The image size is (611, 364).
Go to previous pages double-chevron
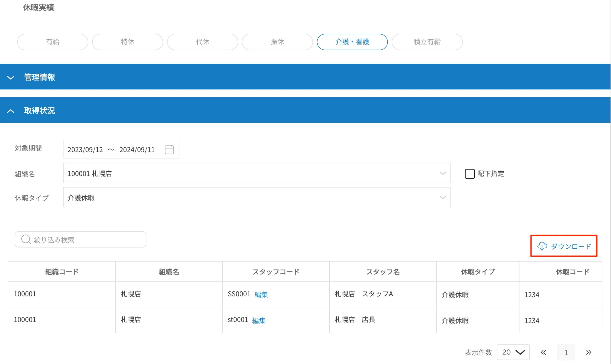tap(543, 352)
